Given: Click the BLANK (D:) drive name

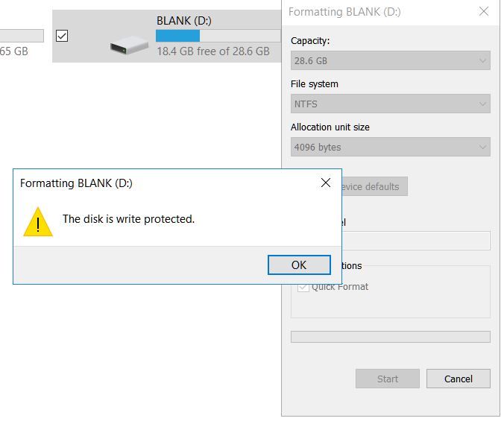Looking at the screenshot, I should coord(184,21).
